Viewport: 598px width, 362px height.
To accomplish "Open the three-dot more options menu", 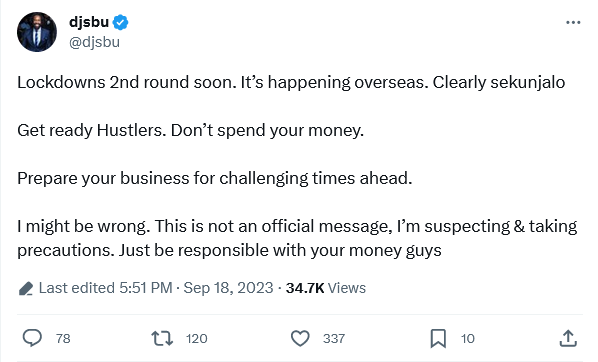I will click(573, 23).
